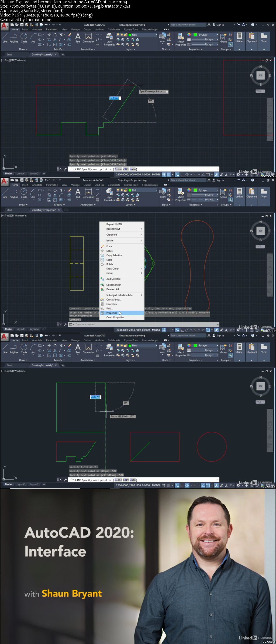Toggle the MODEL space button in first screenshot

(x=156, y=175)
